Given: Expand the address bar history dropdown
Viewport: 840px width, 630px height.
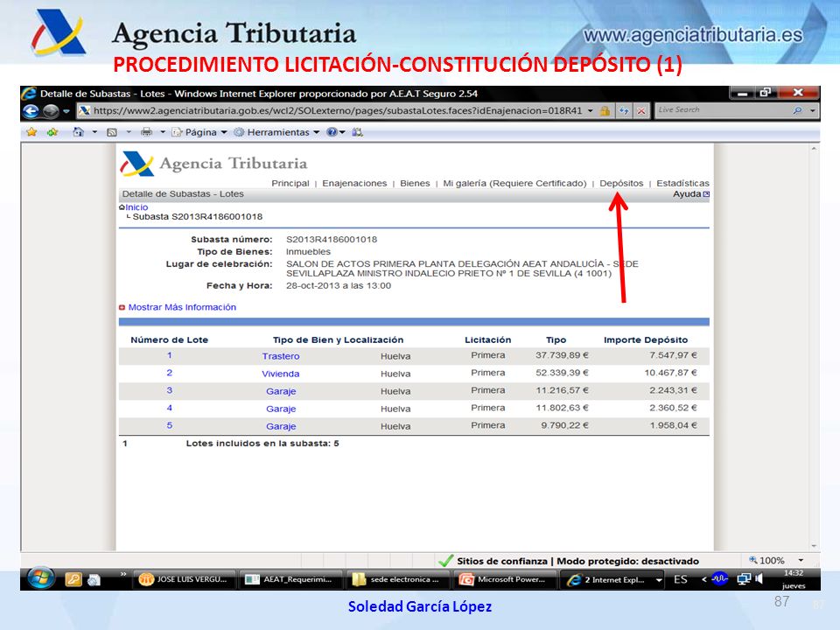Looking at the screenshot, I should coord(591,111).
